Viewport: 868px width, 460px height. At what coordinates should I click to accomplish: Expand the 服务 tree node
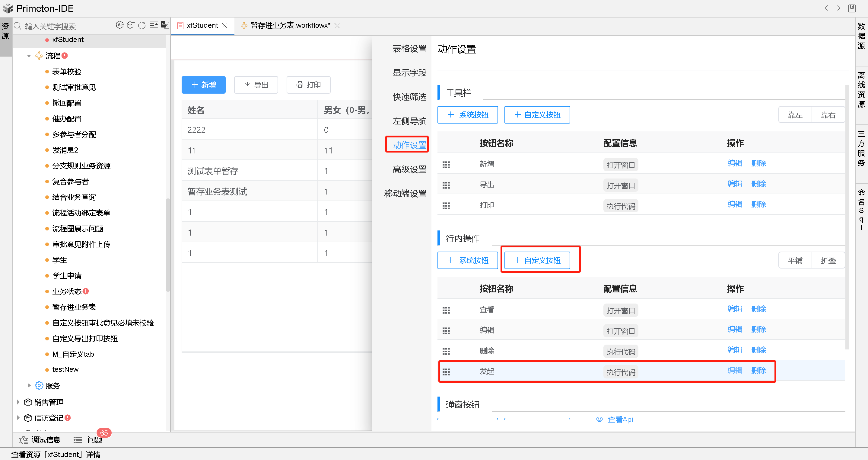(29, 385)
